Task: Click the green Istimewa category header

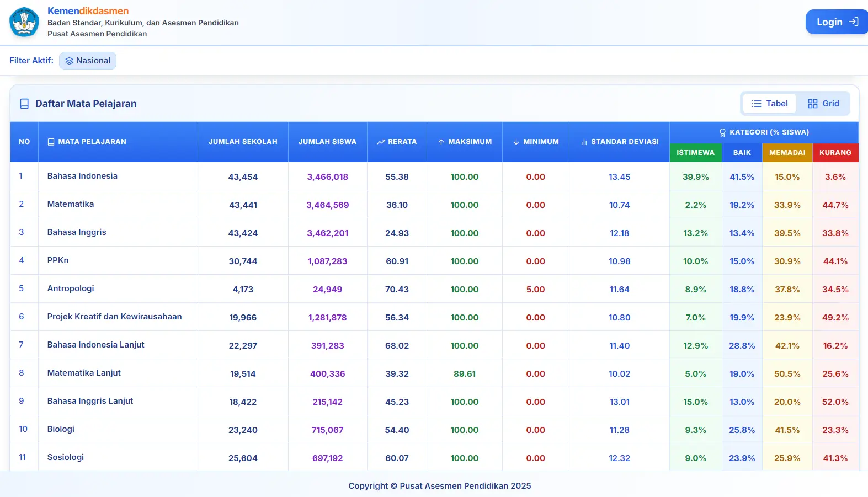Action: pos(695,153)
